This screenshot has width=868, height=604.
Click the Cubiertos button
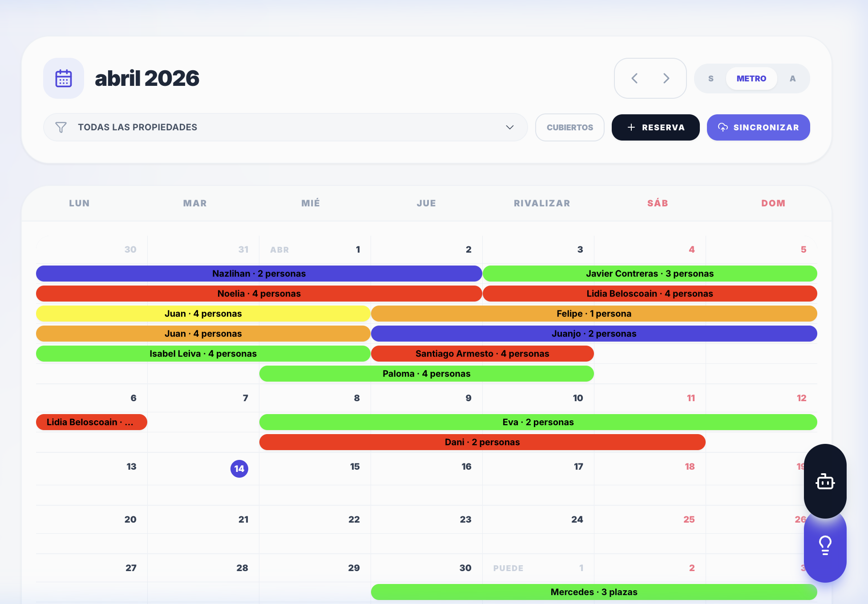569,127
